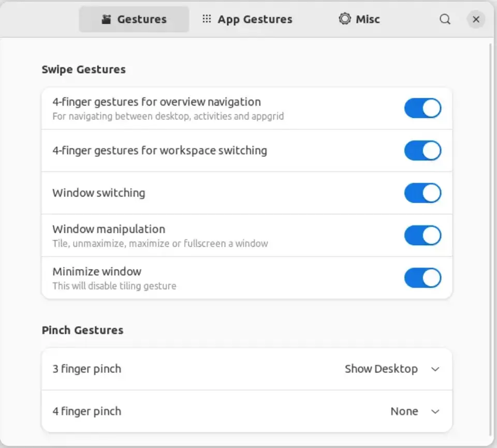This screenshot has height=448, width=497.
Task: Turn off Window switching
Action: pos(422,193)
